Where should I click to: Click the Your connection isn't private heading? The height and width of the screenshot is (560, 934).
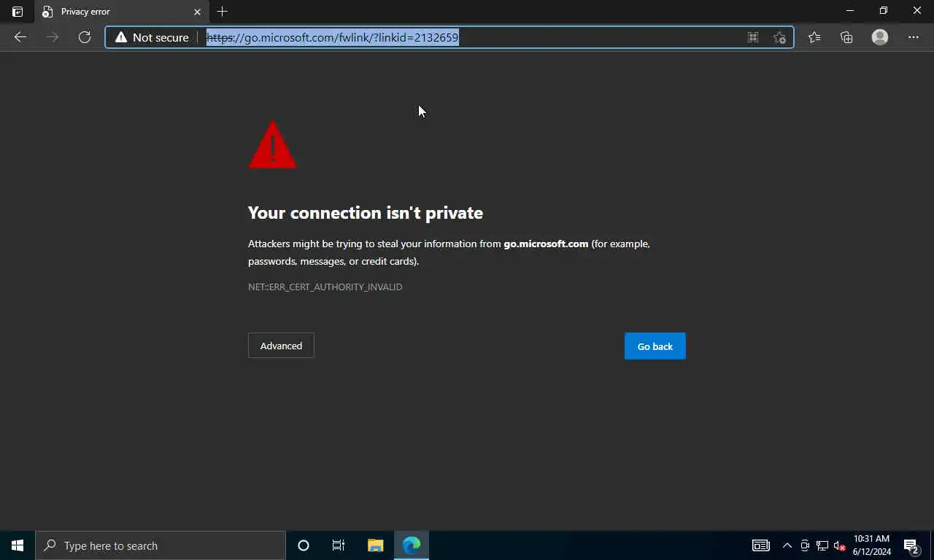pos(366,213)
